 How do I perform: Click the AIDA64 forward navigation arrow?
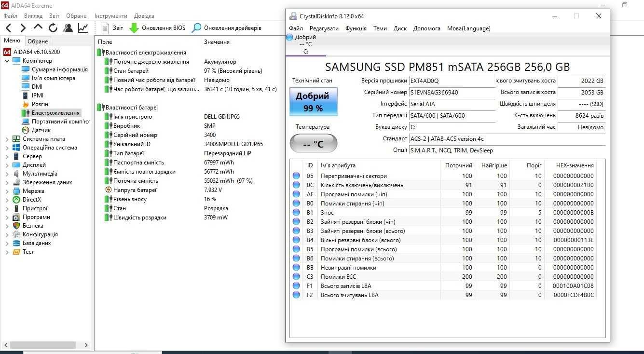23,28
